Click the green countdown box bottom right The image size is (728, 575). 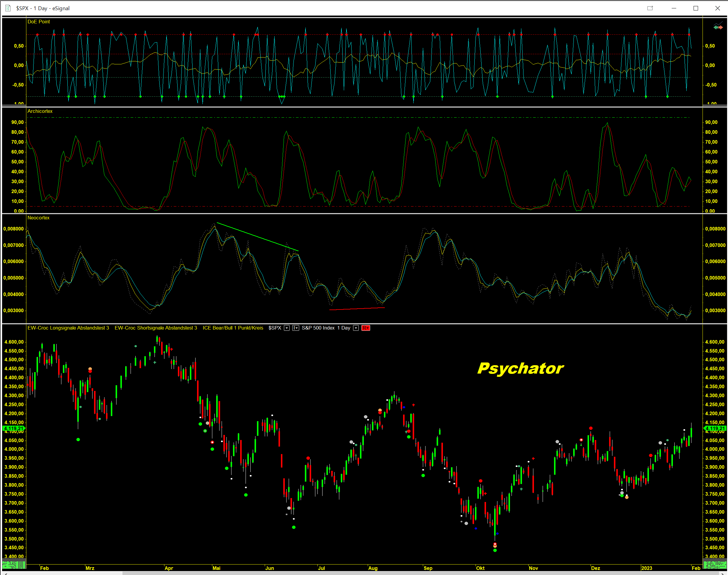tap(715, 564)
